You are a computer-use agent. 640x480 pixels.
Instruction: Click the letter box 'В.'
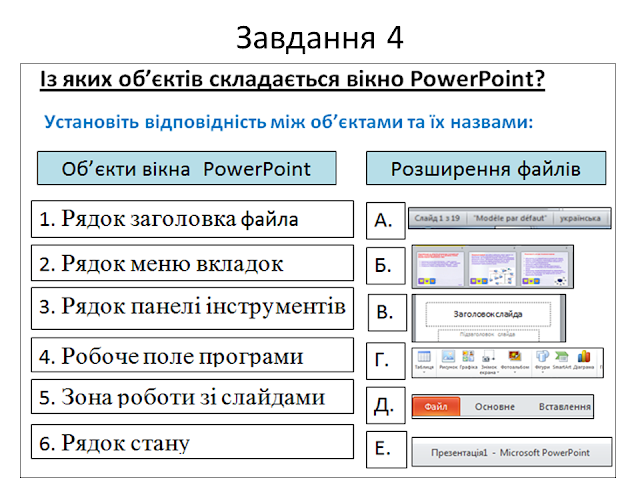tap(387, 312)
